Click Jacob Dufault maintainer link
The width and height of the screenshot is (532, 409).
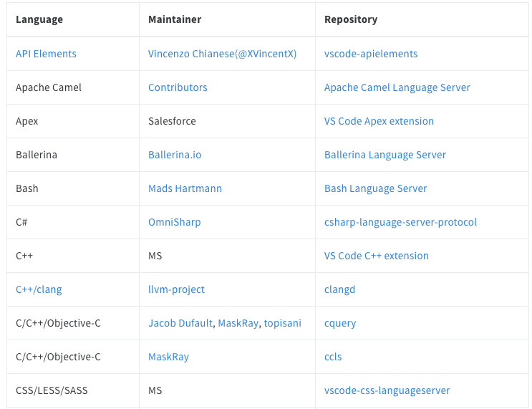180,323
